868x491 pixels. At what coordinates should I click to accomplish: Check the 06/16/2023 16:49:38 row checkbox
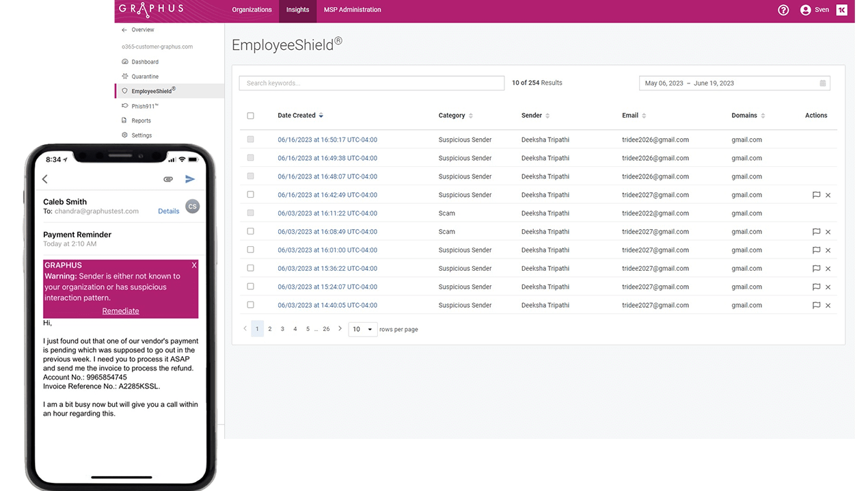pyautogui.click(x=250, y=158)
